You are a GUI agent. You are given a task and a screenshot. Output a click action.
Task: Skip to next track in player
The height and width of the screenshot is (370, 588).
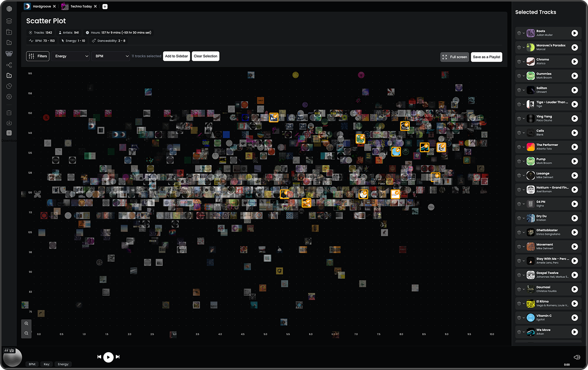click(118, 357)
